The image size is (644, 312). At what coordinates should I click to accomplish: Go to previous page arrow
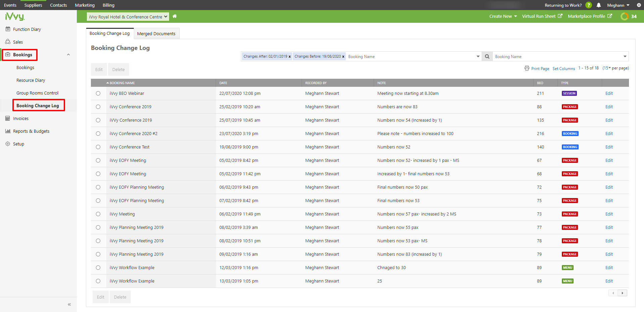pyautogui.click(x=613, y=293)
